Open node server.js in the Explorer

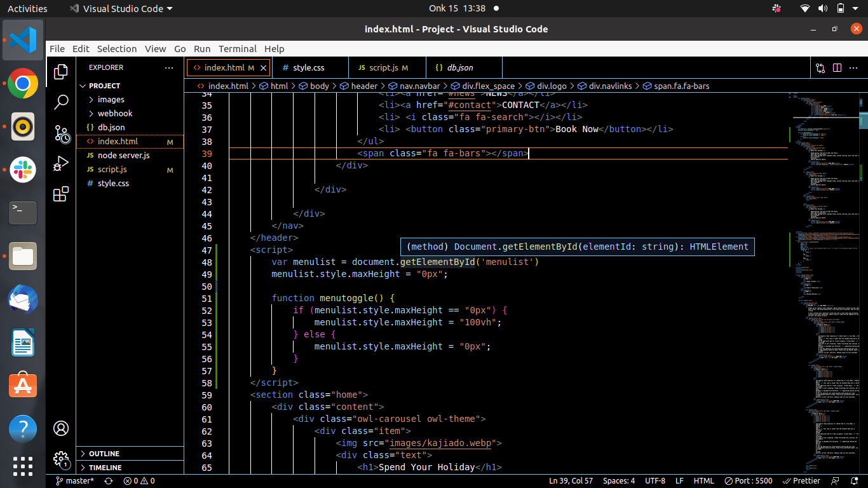tap(130, 156)
